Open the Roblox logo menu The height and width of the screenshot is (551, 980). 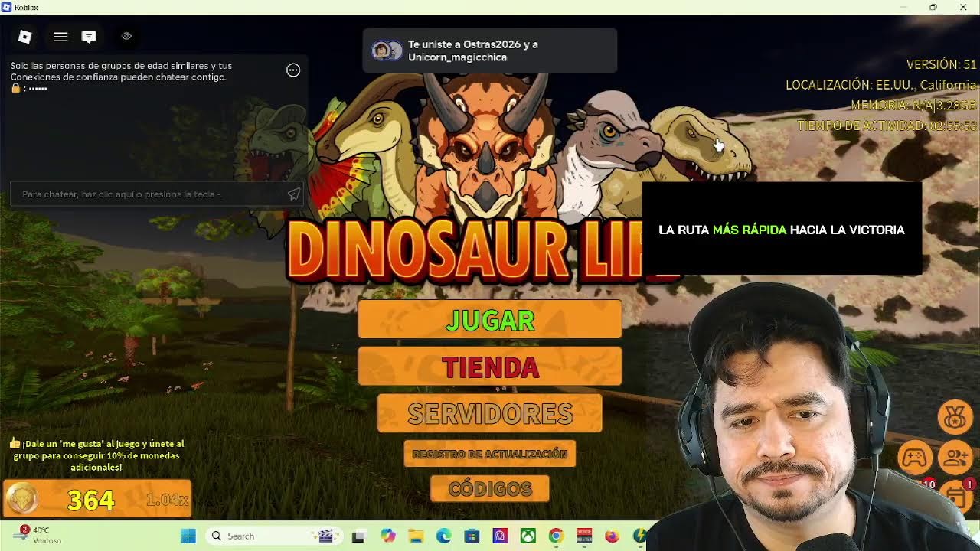pyautogui.click(x=24, y=36)
